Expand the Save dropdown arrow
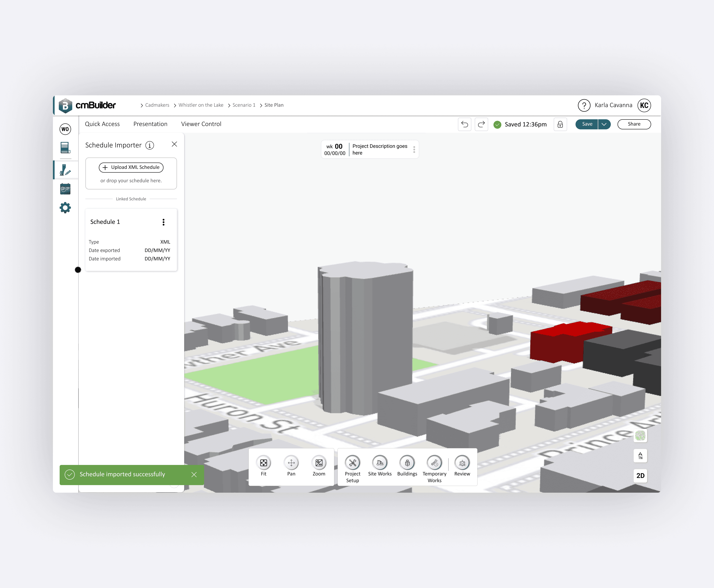Viewport: 714px width, 588px height. tap(604, 124)
